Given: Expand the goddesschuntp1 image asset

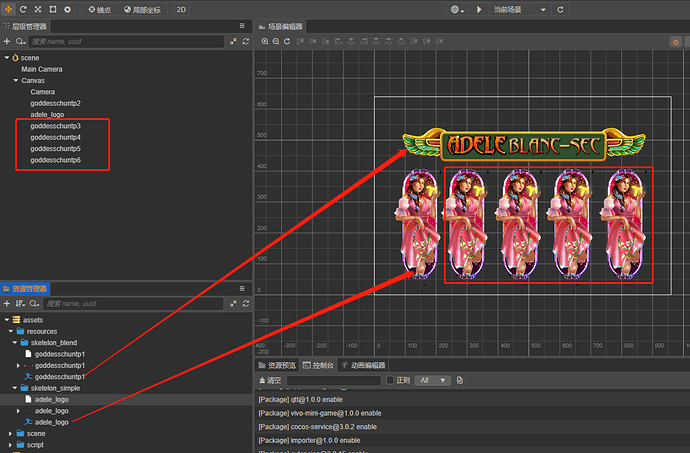Looking at the screenshot, I should tap(18, 365).
